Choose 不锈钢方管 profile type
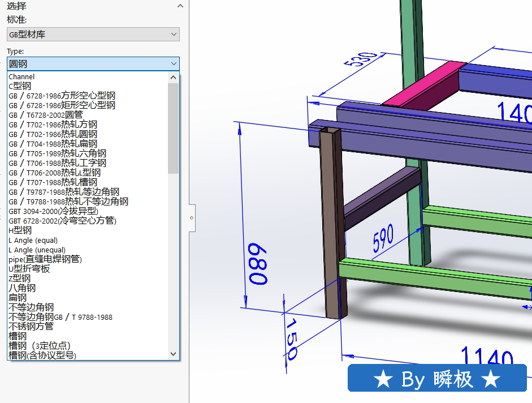Screen dimensions: 532x403 (x=31, y=327)
